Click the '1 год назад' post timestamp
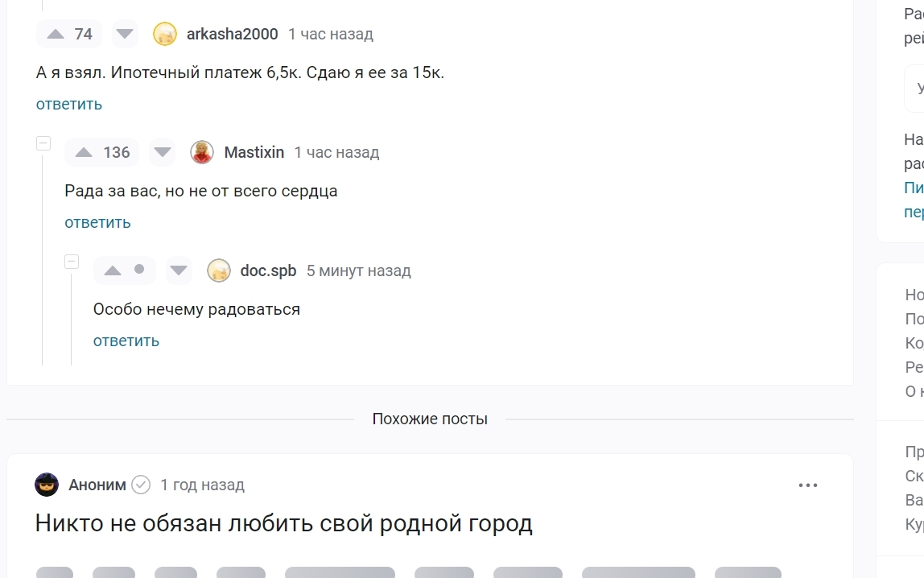Viewport: 924px width, 578px height. coord(202,485)
